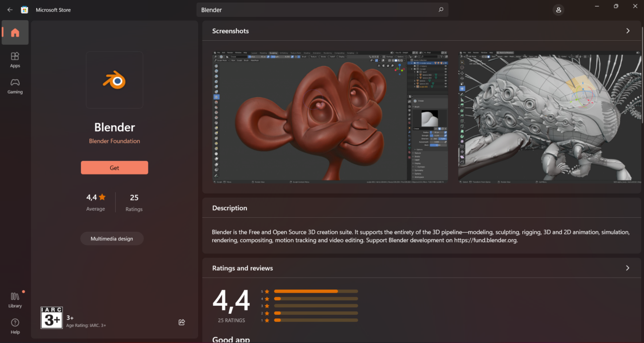644x343 pixels.
Task: Expand the Screenshots section chevron
Action: [627, 31]
